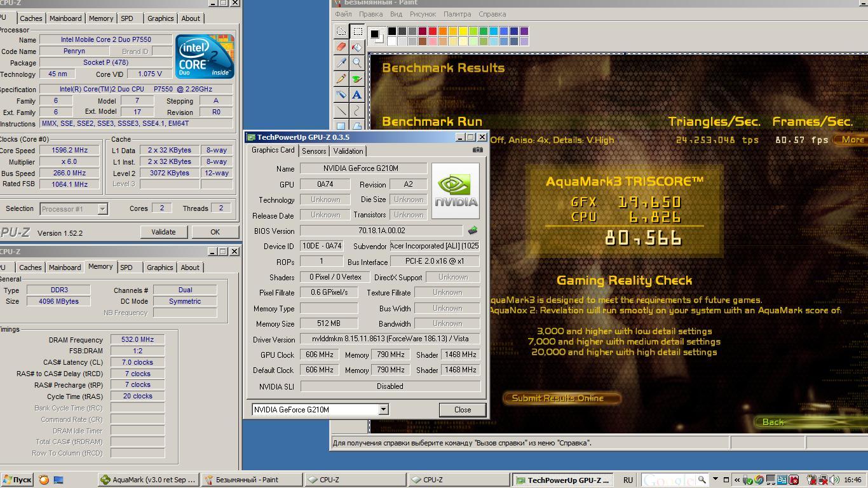Select the Pencil tool in Paint
This screenshot has height=488, width=868.
tap(341, 79)
